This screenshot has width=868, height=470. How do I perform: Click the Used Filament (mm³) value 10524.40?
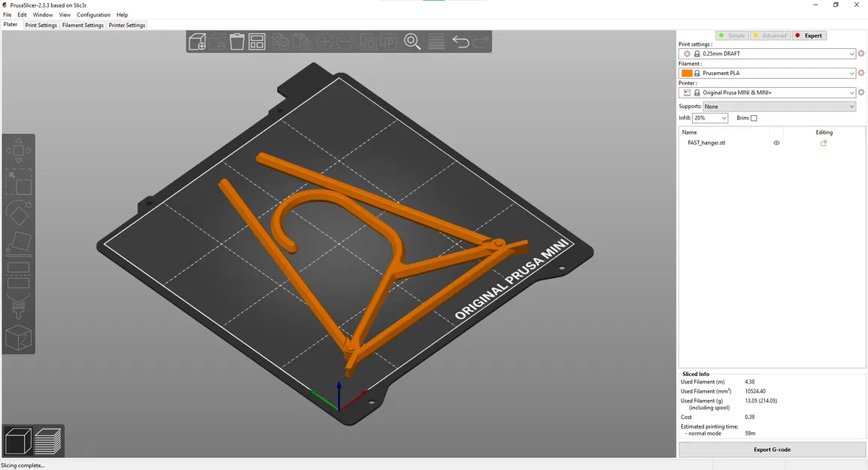click(755, 391)
